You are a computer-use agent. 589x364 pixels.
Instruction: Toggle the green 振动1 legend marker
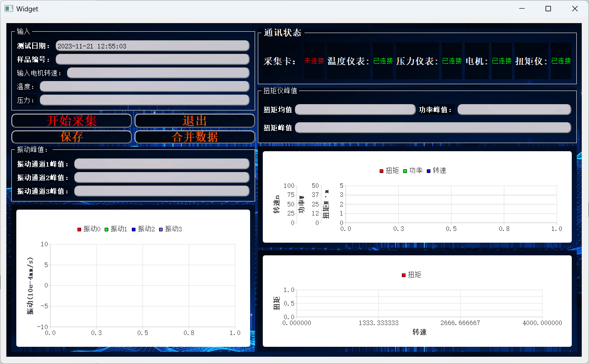(x=106, y=230)
